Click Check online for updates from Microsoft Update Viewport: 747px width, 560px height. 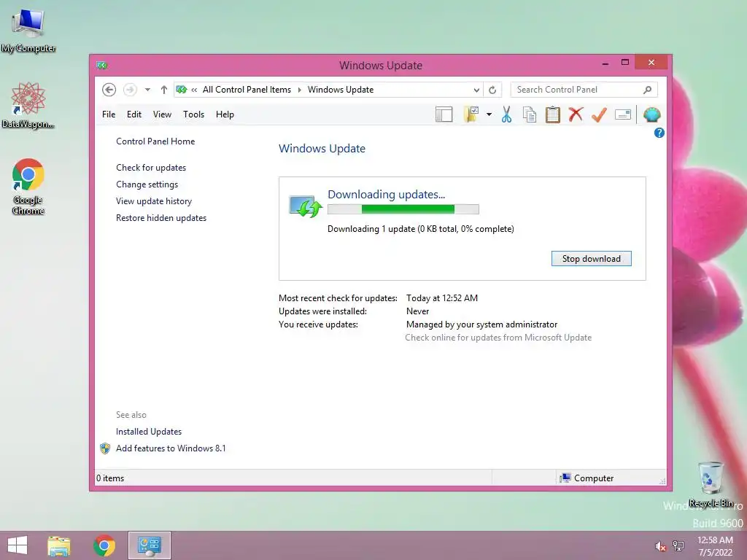point(498,337)
